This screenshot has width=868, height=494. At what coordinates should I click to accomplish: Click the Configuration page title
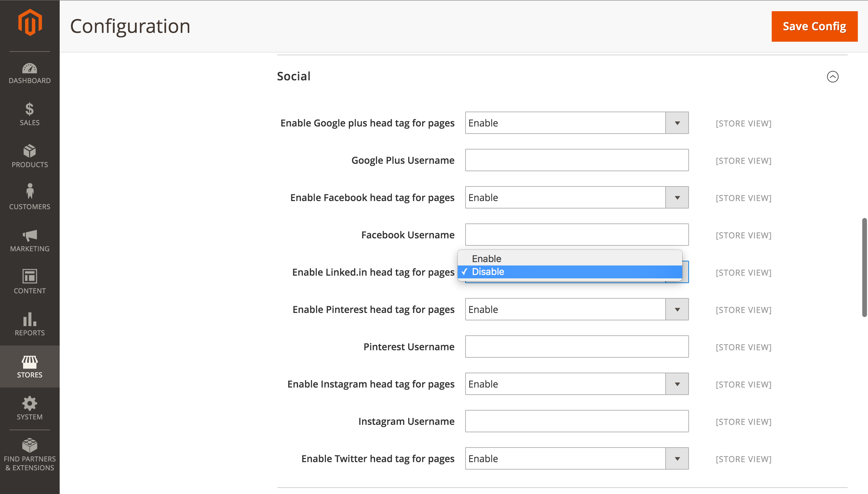point(130,26)
